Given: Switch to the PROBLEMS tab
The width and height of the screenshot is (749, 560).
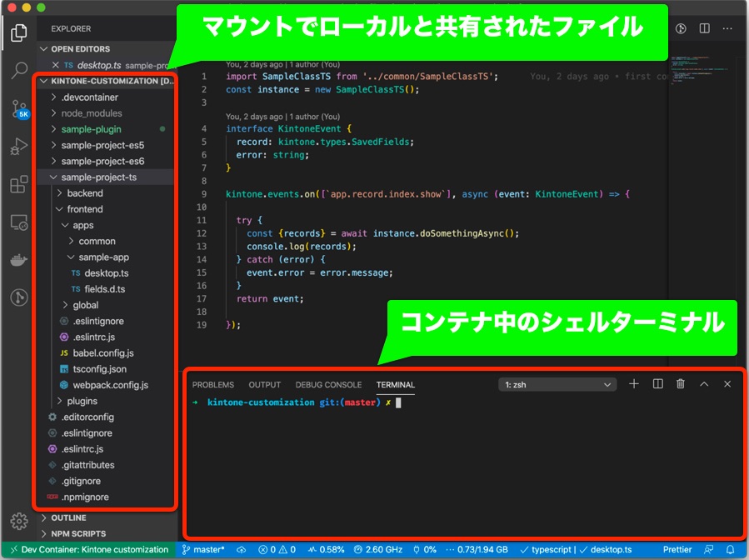Looking at the screenshot, I should click(213, 385).
